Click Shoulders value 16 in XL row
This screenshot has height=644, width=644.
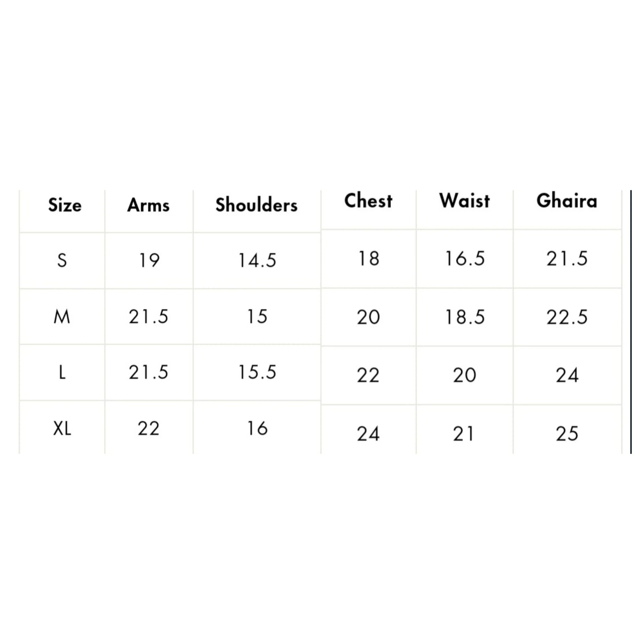(257, 429)
